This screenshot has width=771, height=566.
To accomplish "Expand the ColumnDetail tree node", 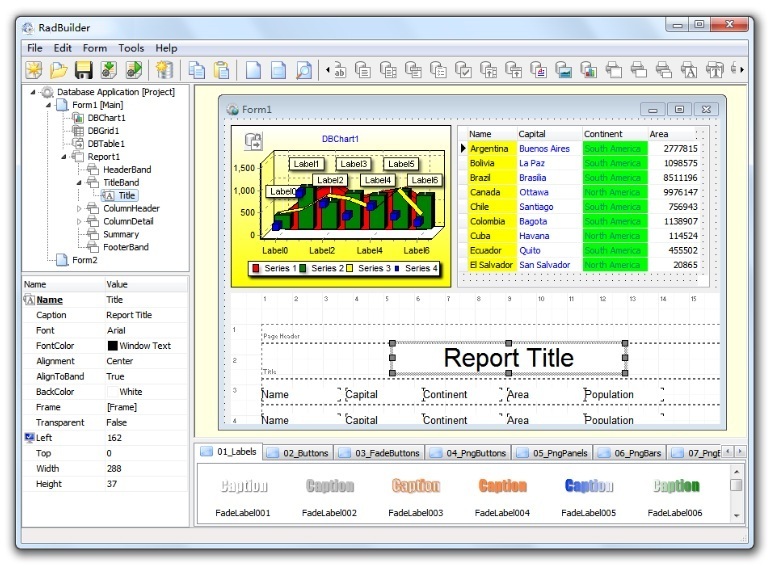I will [79, 222].
